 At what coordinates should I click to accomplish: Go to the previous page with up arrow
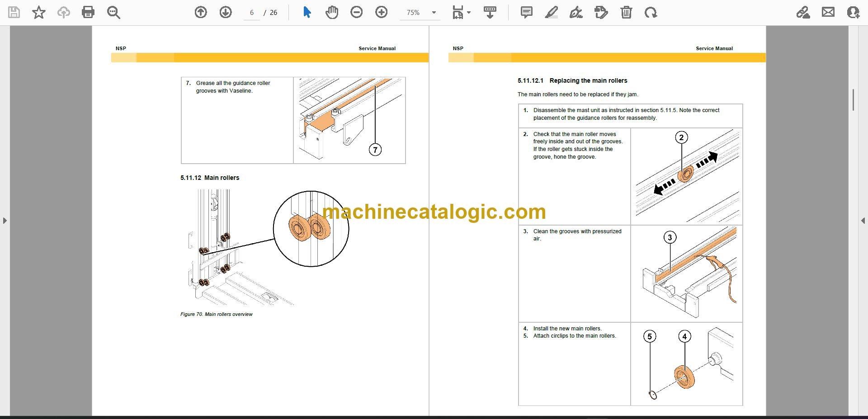[x=201, y=12]
